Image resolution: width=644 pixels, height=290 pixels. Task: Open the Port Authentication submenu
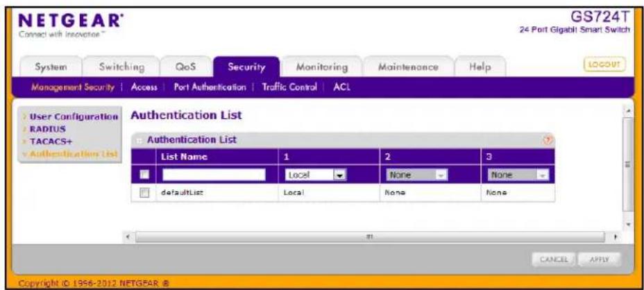tap(210, 87)
